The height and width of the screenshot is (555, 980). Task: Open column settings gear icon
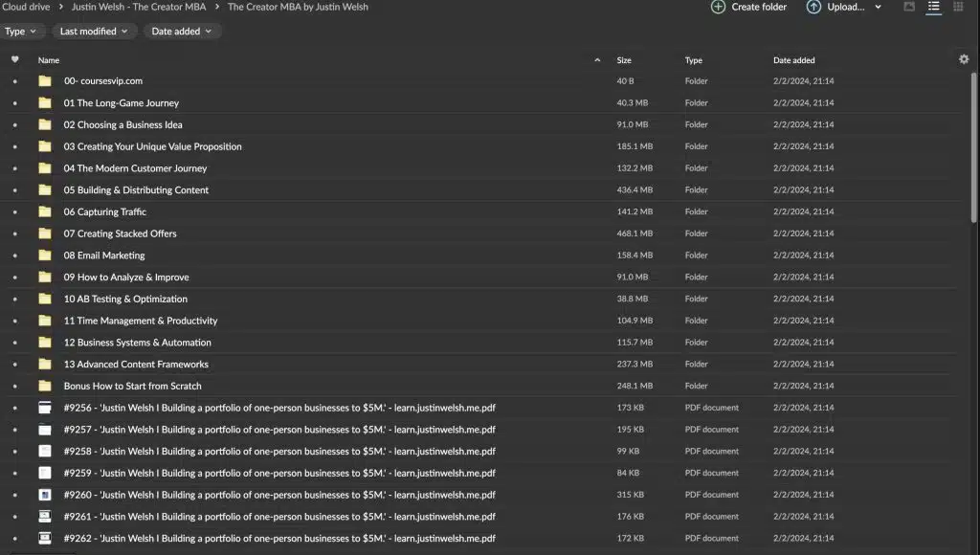pos(964,59)
